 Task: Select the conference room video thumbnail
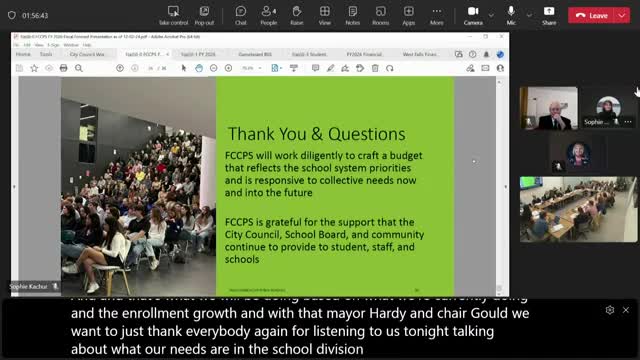click(x=578, y=209)
